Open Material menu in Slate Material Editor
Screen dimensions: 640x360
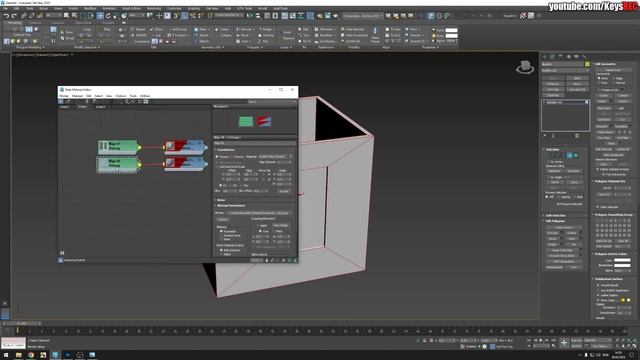point(77,96)
